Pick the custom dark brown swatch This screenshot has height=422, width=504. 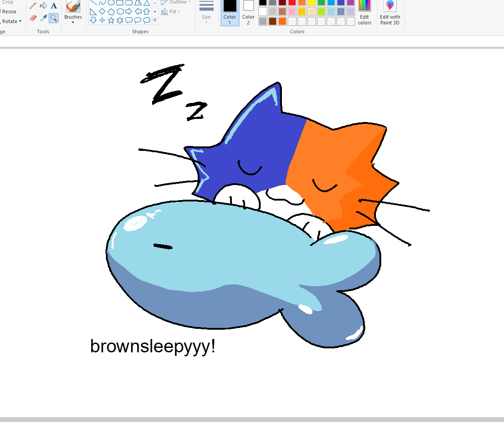[273, 21]
